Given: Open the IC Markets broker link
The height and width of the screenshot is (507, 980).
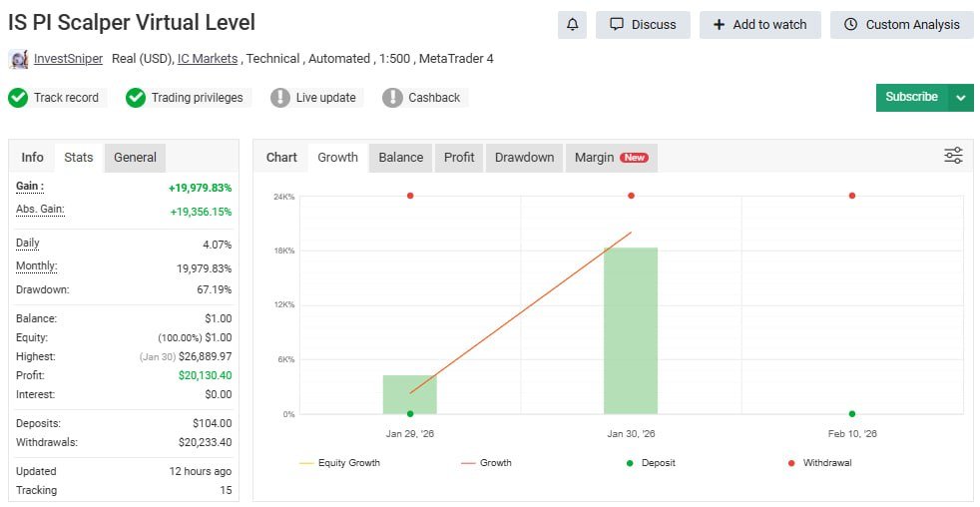Looking at the screenshot, I should tap(208, 59).
